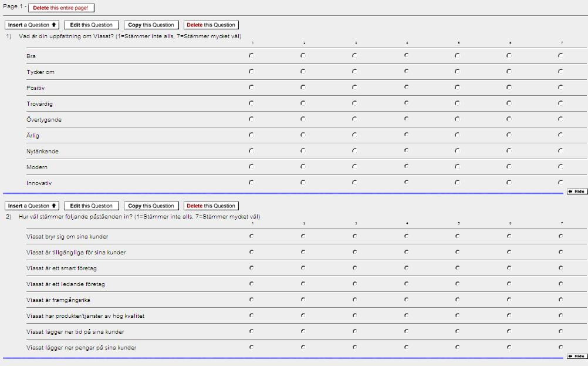
Task: Choose rating 7 for Viasat är tillgängliga
Action: coord(560,252)
